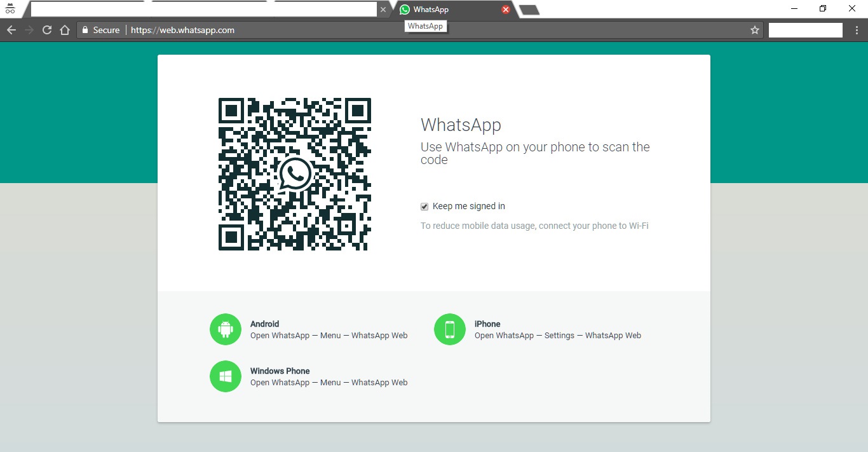
Task: Click the white box beside bookmark star
Action: (806, 30)
